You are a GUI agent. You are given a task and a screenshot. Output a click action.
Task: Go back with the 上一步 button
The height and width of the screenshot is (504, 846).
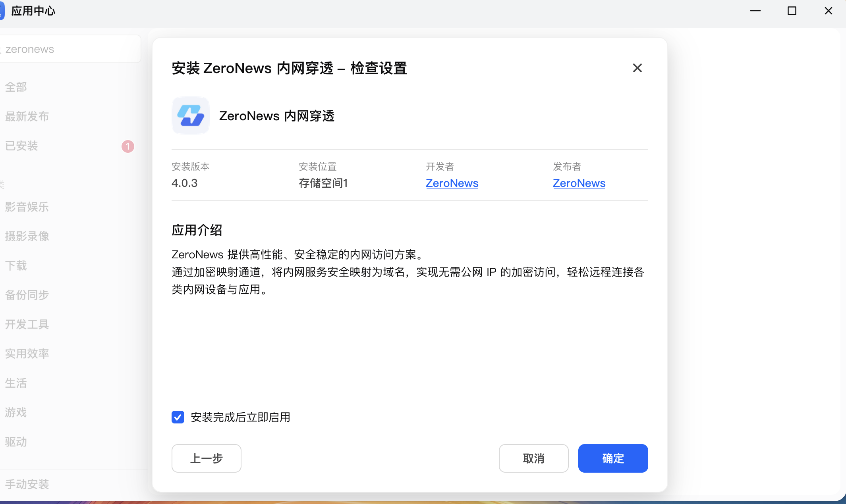pyautogui.click(x=207, y=458)
